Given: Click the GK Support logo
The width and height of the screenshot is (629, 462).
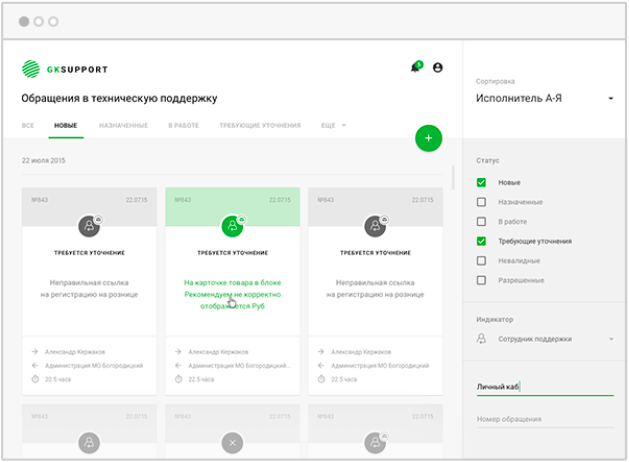Looking at the screenshot, I should tap(64, 69).
